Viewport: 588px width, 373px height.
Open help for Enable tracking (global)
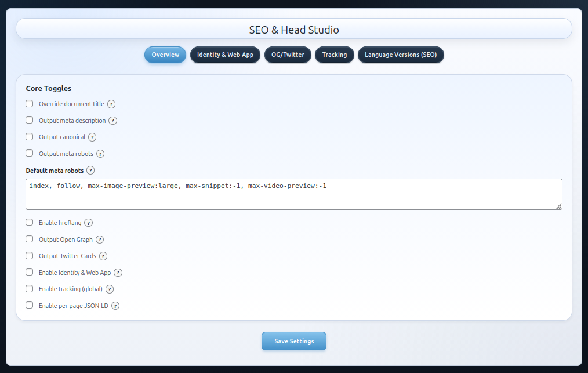tap(110, 289)
